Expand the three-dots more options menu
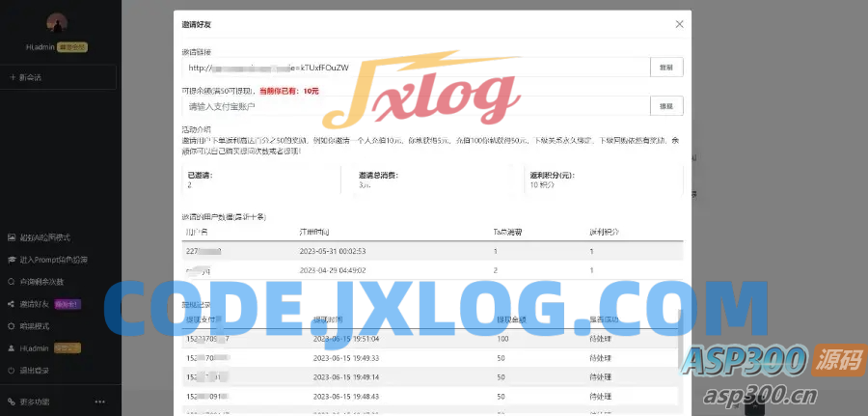 [x=99, y=401]
